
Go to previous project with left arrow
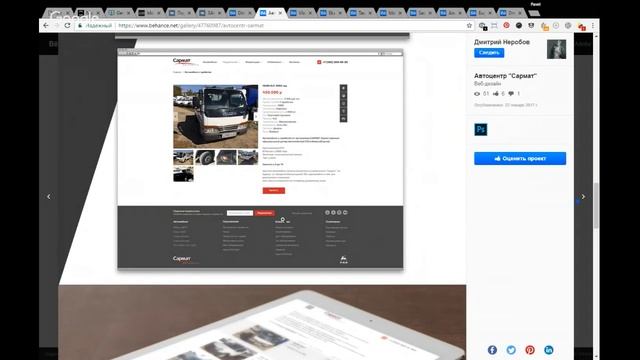[x=49, y=197]
